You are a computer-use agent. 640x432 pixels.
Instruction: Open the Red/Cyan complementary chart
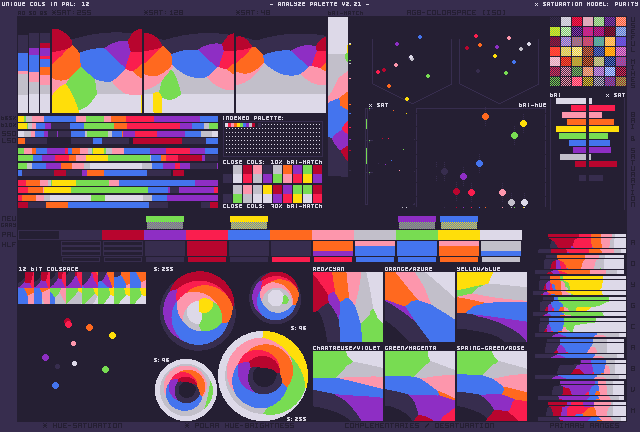(x=348, y=307)
